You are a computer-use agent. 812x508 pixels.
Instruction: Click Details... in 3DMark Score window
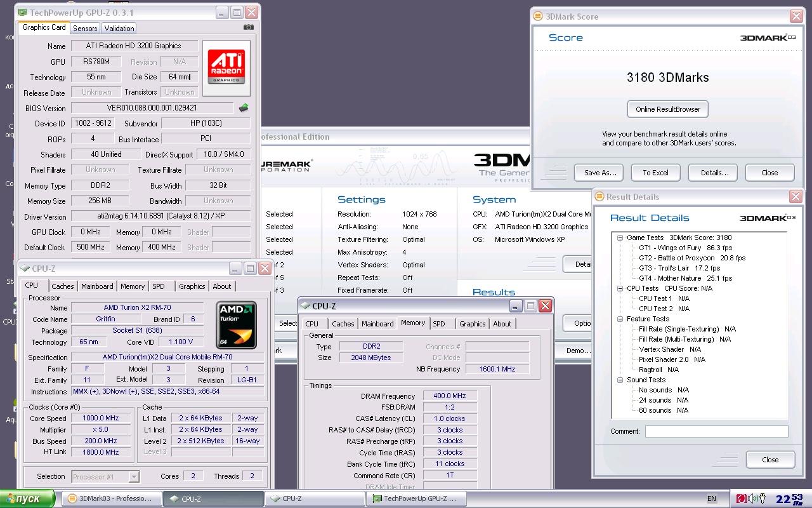714,173
